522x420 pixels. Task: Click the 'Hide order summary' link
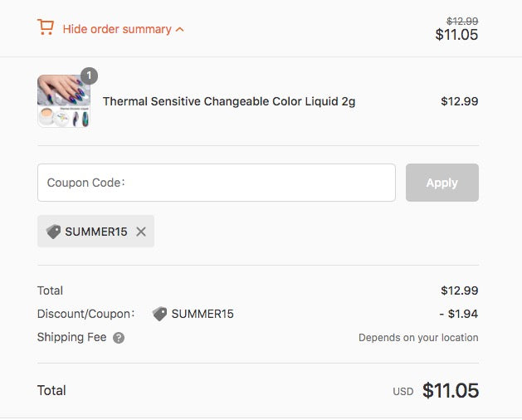(117, 29)
